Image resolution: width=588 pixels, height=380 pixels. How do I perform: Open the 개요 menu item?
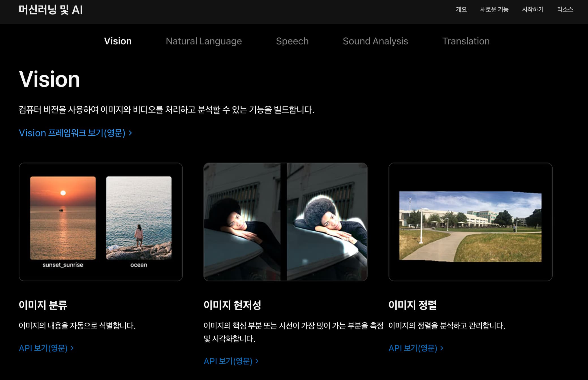(x=462, y=9)
